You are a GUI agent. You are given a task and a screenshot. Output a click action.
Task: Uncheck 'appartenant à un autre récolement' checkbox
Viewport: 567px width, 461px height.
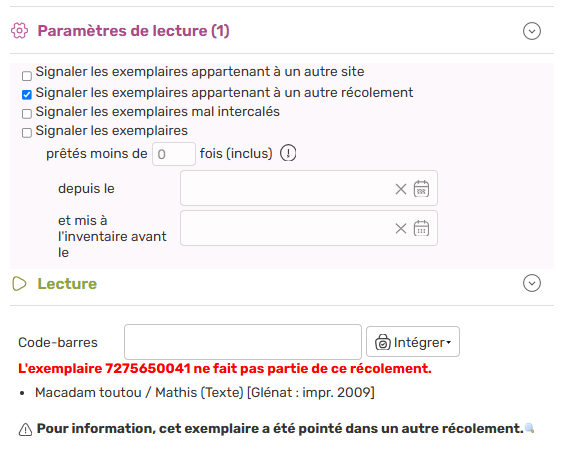coord(27,95)
